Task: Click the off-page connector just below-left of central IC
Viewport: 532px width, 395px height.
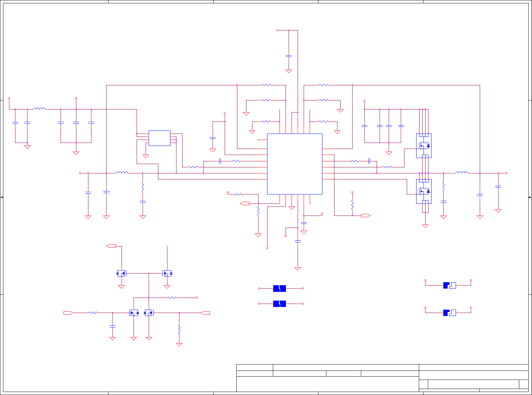Action: 245,204
